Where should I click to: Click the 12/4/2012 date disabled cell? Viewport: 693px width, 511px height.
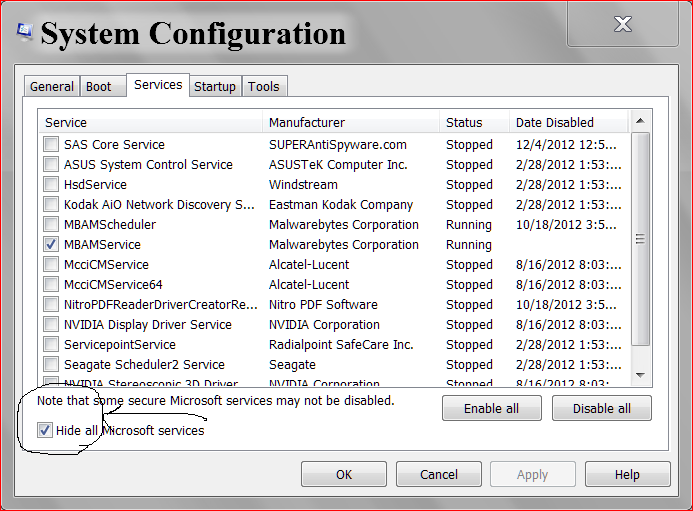(566, 145)
